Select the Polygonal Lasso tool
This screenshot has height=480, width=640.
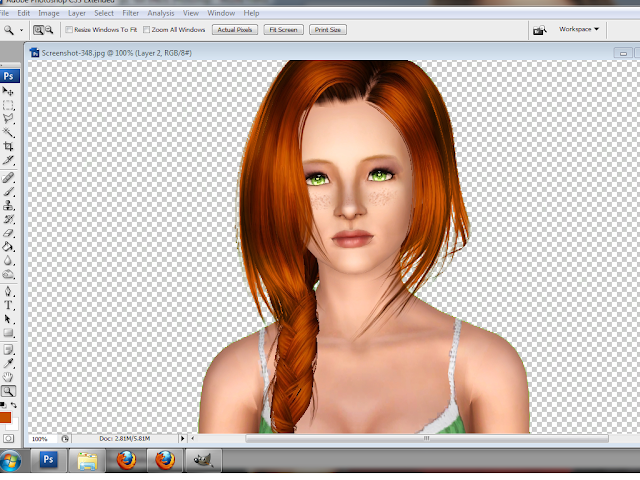tap(8, 119)
